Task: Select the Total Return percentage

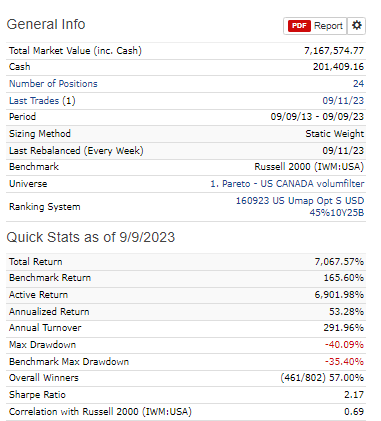Action: [x=339, y=262]
